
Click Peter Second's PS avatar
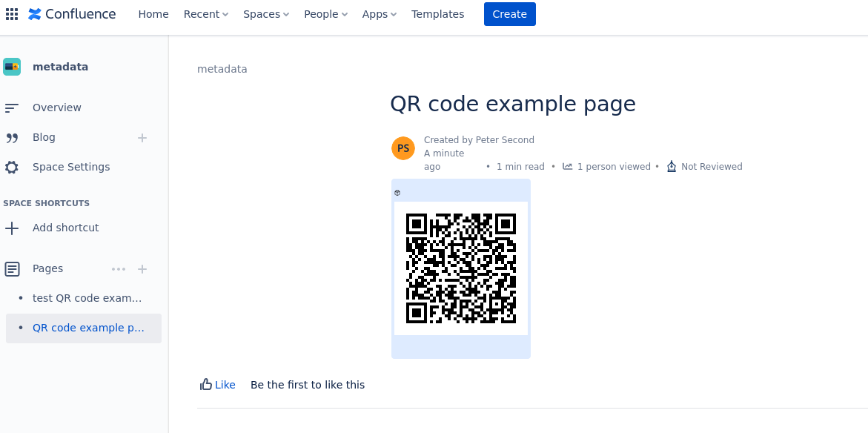402,148
